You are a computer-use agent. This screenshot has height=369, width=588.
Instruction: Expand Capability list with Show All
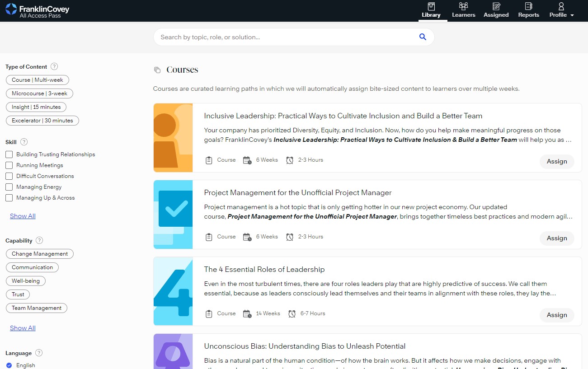click(x=23, y=328)
